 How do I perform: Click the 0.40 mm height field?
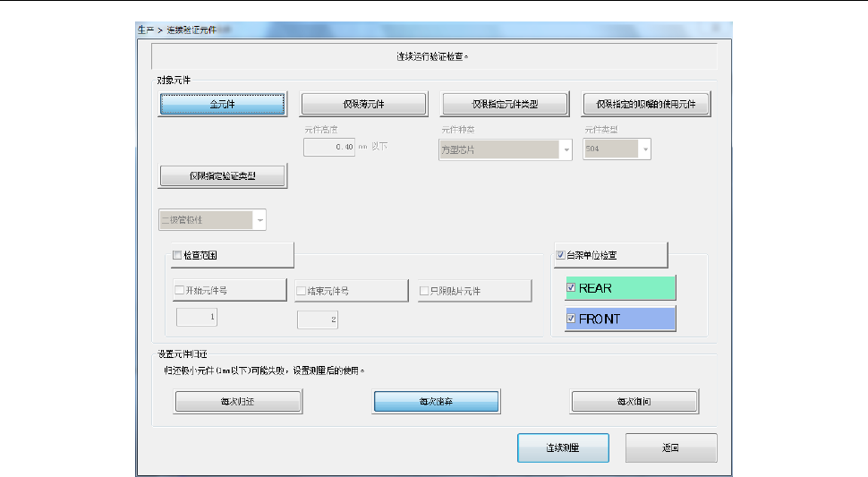pos(329,147)
